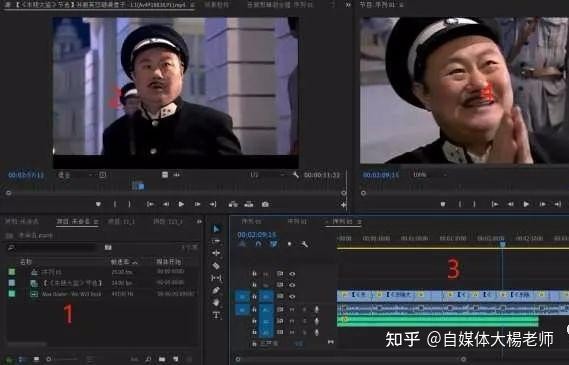Step back one frame in Program monitor
The height and width of the screenshot is (365, 569).
tap(511, 204)
